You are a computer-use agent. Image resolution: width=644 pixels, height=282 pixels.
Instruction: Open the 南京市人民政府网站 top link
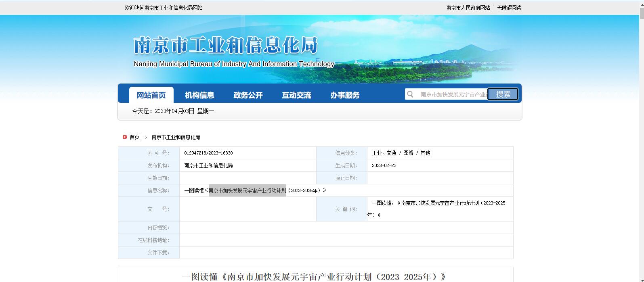coord(468,8)
